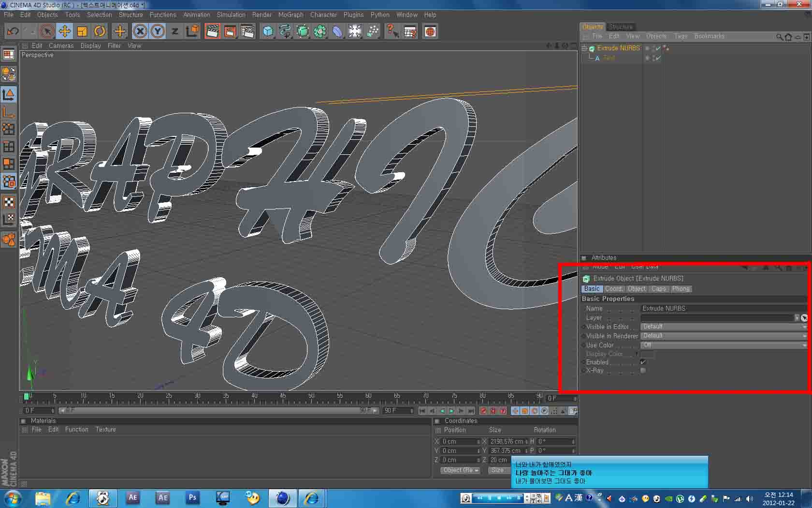812x508 pixels.
Task: Toggle the Enabled checkbox
Action: 643,362
